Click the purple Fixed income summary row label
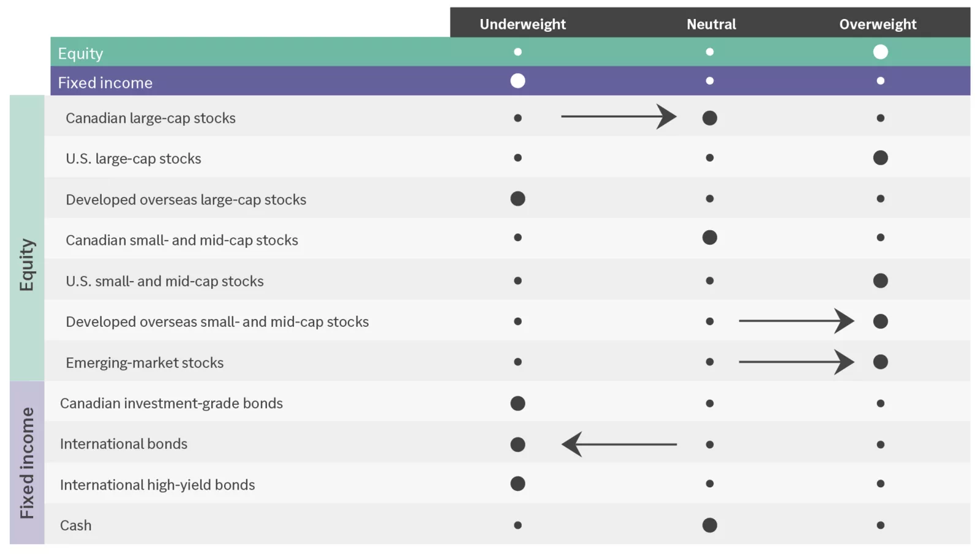 pos(105,83)
